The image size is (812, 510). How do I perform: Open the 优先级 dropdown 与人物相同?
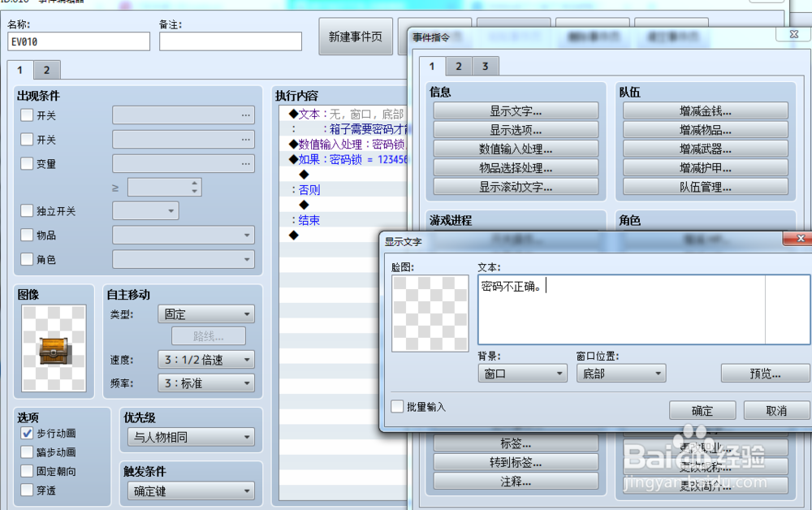pyautogui.click(x=191, y=437)
